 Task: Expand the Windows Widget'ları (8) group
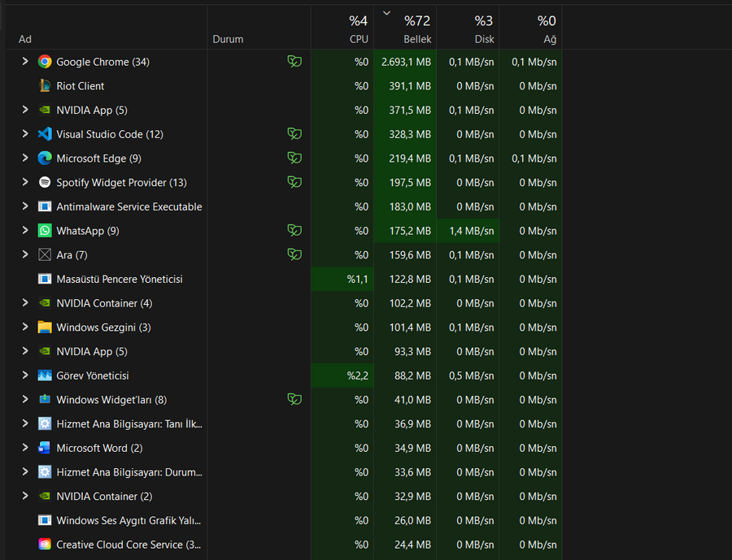25,399
